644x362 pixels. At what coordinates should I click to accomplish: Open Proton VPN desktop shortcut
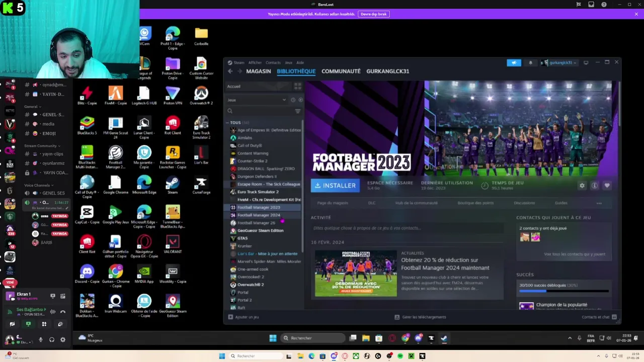[173, 96]
